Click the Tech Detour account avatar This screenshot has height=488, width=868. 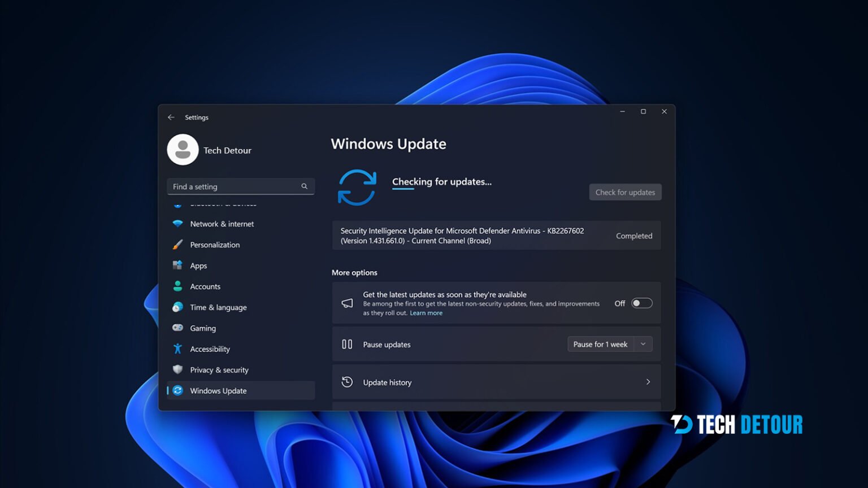(x=183, y=150)
